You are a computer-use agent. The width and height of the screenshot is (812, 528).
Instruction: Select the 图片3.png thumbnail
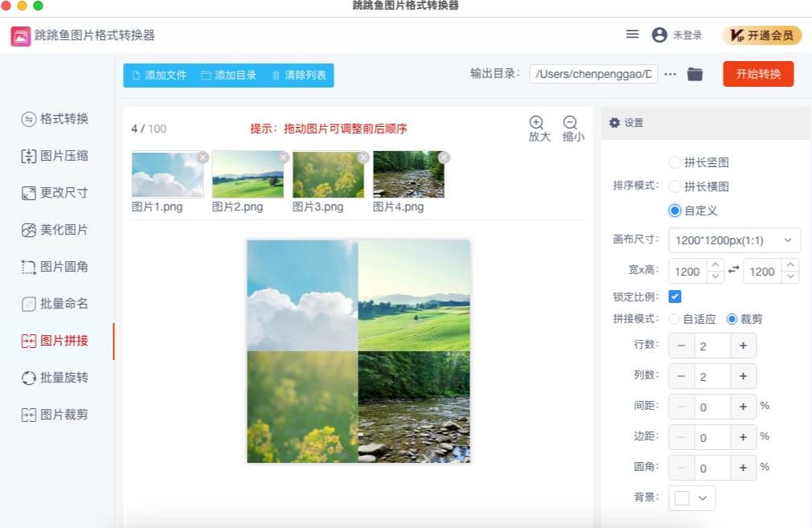point(328,174)
